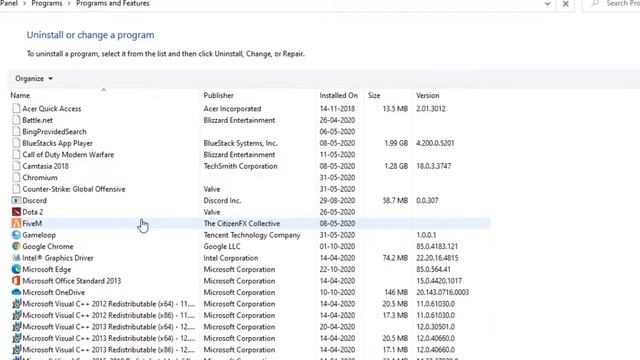Click the Call of Duty Modern Warfare icon
Screen dimensions: 640x360
click(x=16, y=154)
